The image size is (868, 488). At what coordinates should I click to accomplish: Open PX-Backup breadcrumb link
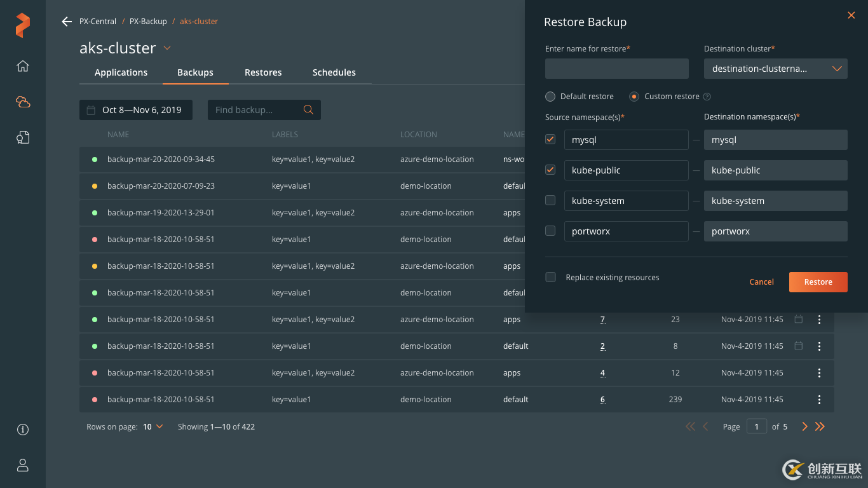[x=148, y=22]
